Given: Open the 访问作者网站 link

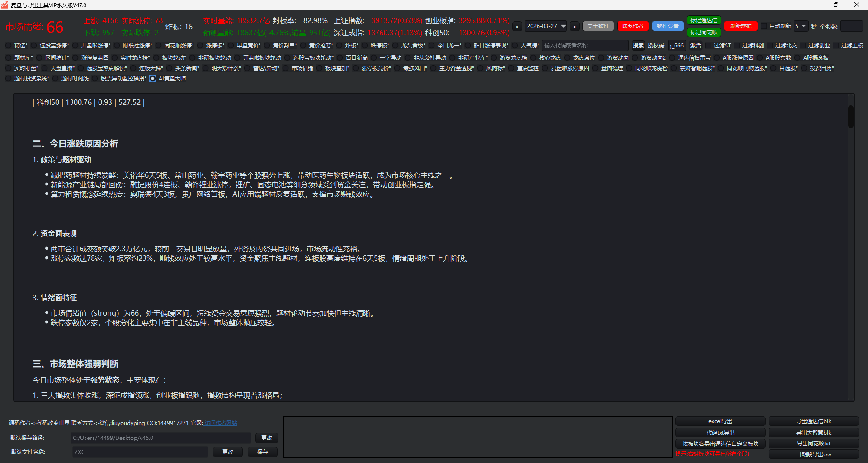Looking at the screenshot, I should pyautogui.click(x=221, y=423).
